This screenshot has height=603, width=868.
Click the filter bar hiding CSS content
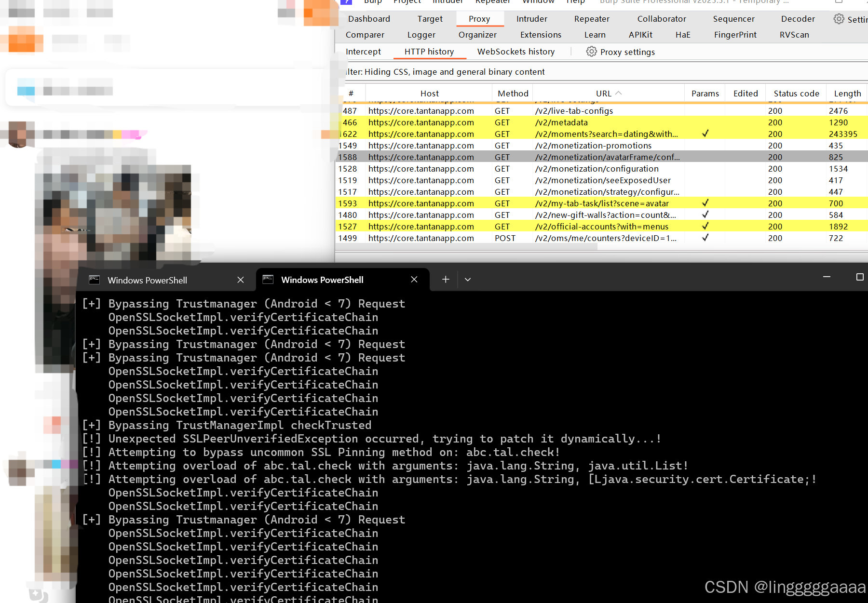pyautogui.click(x=605, y=72)
